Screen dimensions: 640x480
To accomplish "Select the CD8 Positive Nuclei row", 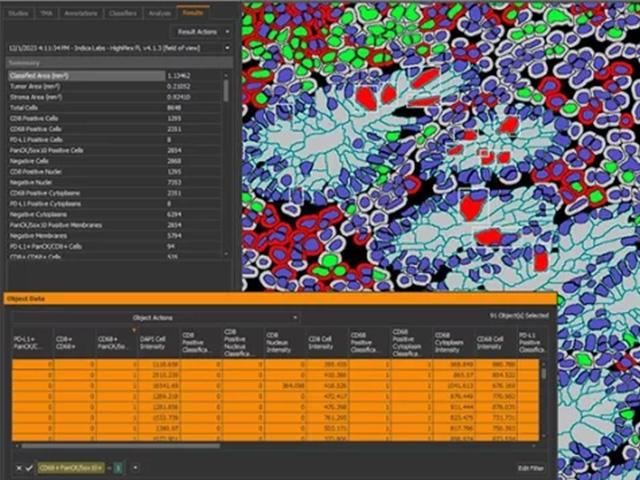I will click(x=114, y=171).
